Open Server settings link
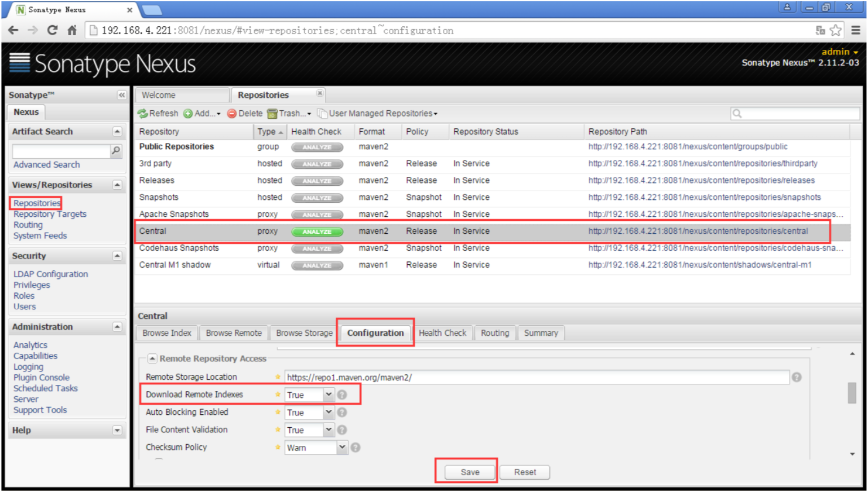This screenshot has width=868, height=491. (26, 399)
